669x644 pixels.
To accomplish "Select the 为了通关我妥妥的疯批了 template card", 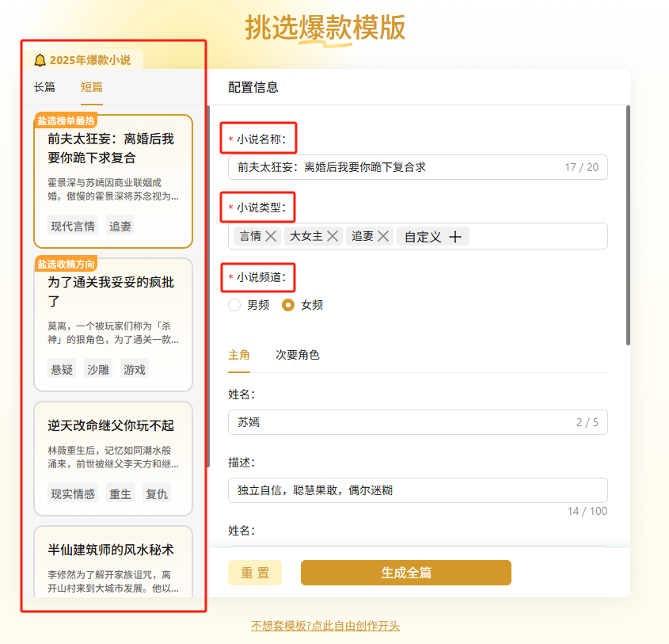I will click(113, 325).
